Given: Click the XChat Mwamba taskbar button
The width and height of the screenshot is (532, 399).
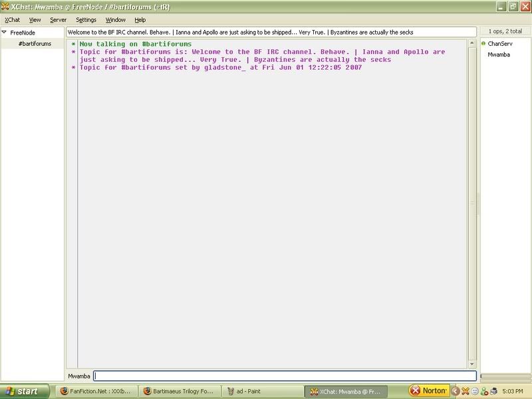Looking at the screenshot, I should point(346,391).
